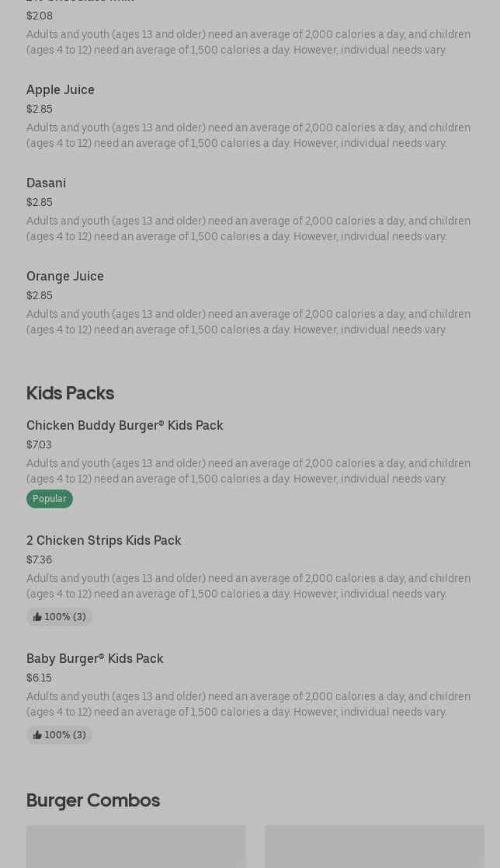Click thumbs-up icon on Baby Burger Kids Pack
The height and width of the screenshot is (868, 500).
point(37,735)
